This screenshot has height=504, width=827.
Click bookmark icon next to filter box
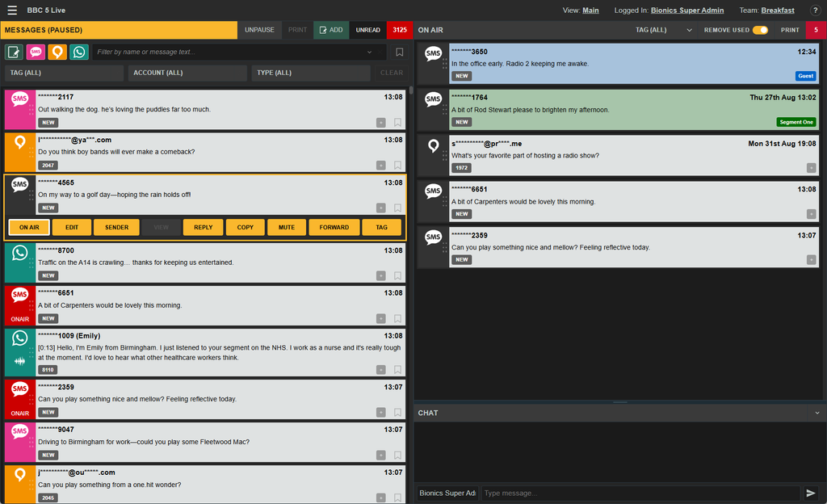400,52
